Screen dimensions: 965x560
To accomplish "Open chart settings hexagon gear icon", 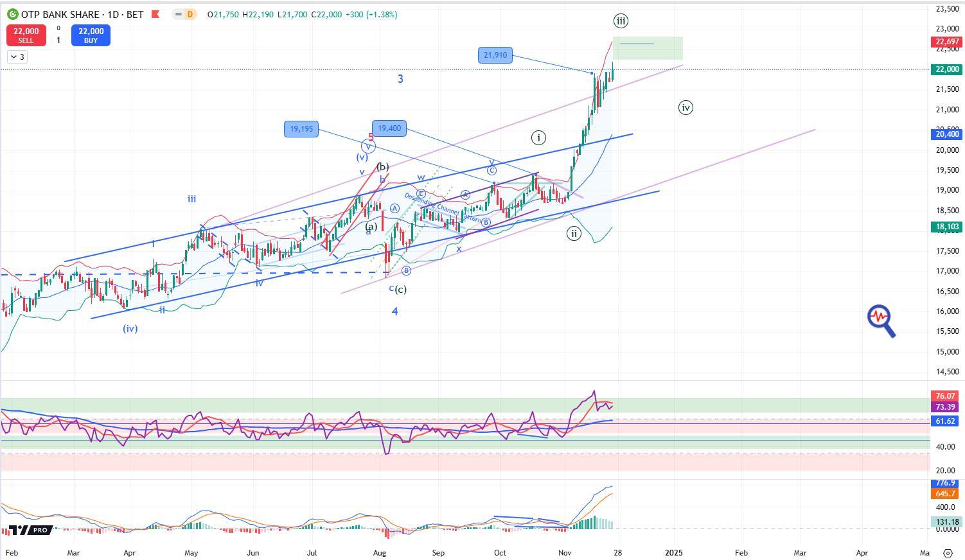I will [x=948, y=553].
